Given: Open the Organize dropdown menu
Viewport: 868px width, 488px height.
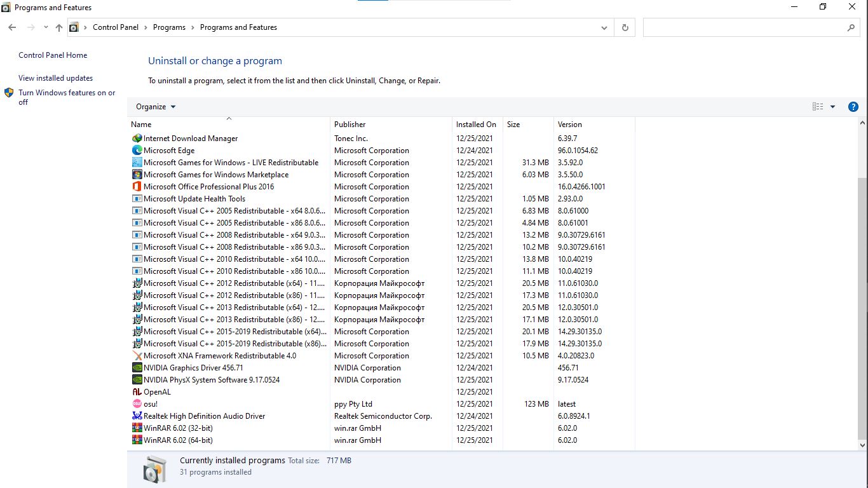Looking at the screenshot, I should 156,107.
